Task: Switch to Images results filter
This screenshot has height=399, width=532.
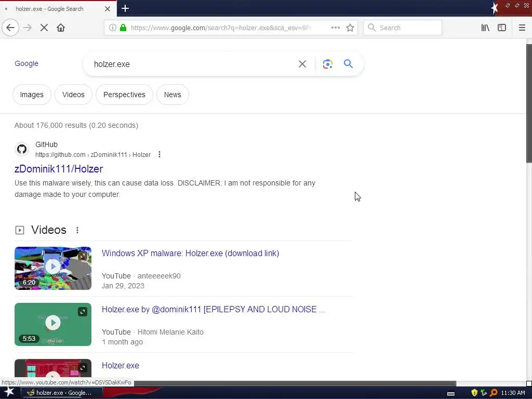Action: click(x=32, y=95)
